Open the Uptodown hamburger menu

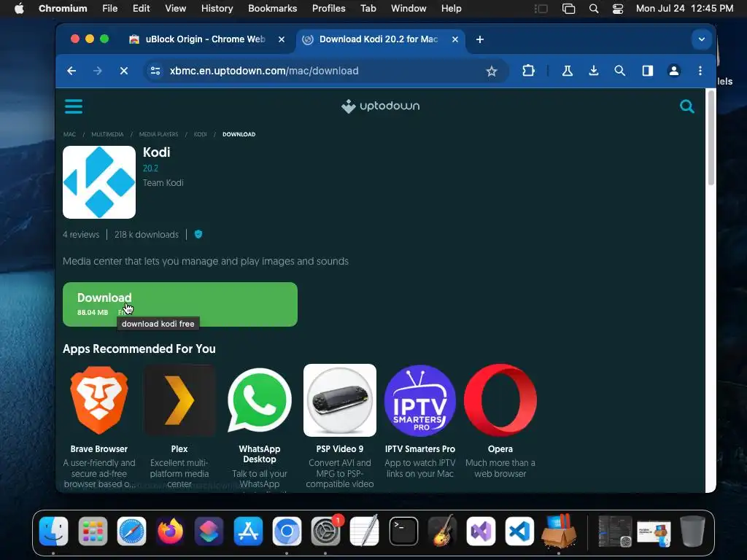[74, 106]
